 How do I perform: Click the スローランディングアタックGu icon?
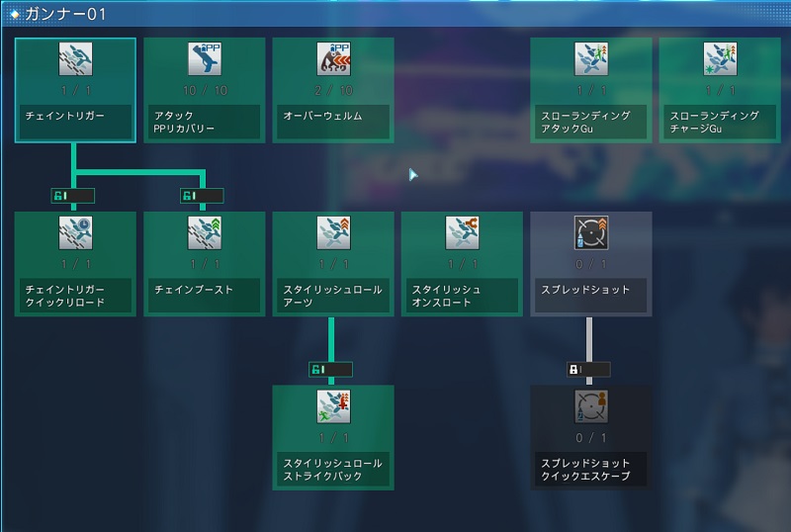[591, 58]
